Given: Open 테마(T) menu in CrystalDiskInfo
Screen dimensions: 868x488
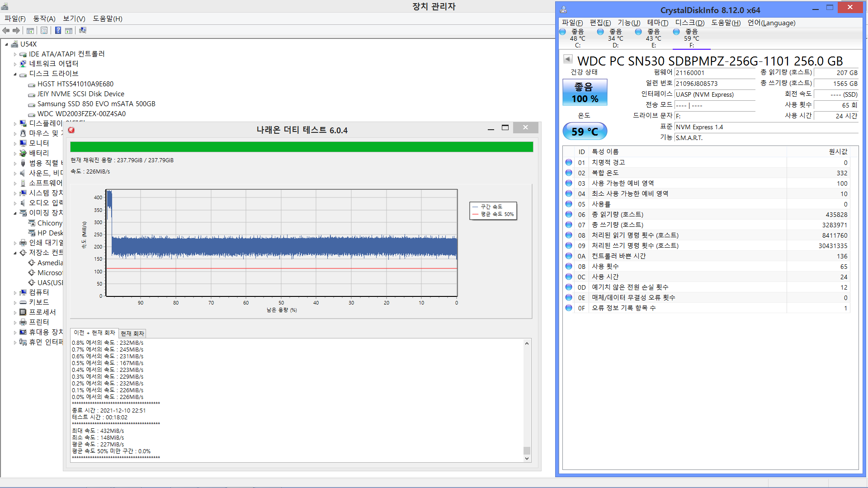Looking at the screenshot, I should 658,23.
